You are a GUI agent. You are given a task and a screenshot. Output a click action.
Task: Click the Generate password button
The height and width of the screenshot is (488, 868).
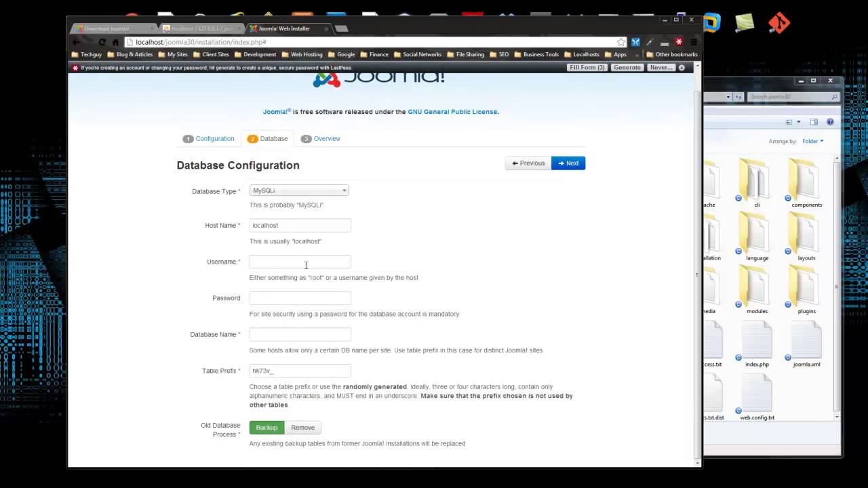[627, 68]
